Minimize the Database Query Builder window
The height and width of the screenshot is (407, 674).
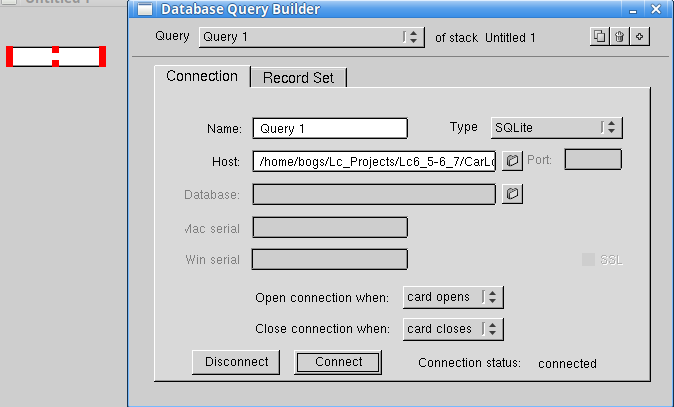(633, 9)
